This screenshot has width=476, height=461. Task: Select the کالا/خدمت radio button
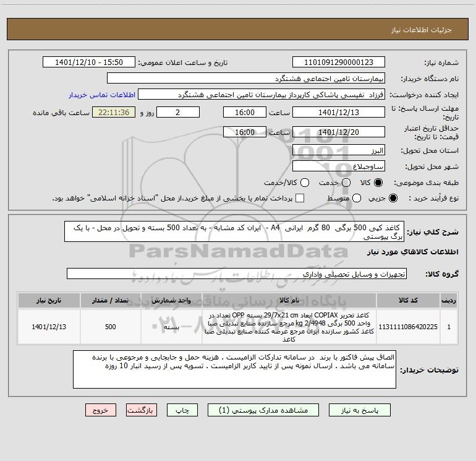pyautogui.click(x=305, y=183)
